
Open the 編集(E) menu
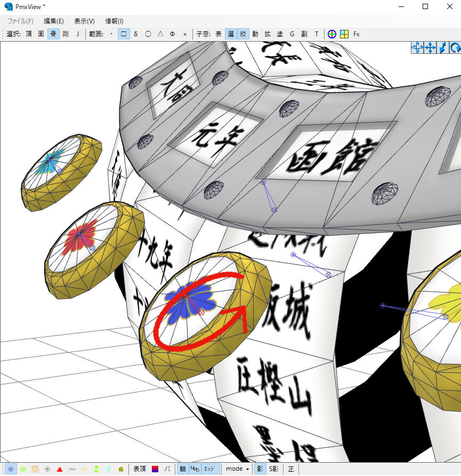[54, 21]
